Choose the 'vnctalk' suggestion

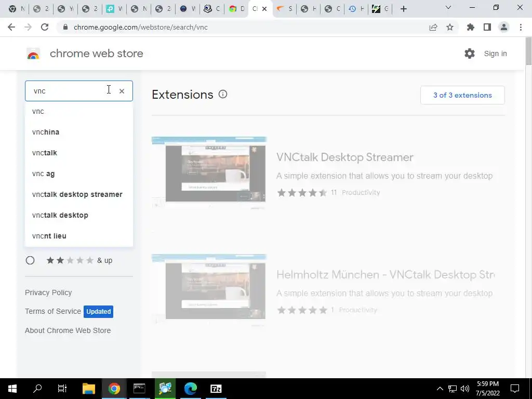pos(79,153)
